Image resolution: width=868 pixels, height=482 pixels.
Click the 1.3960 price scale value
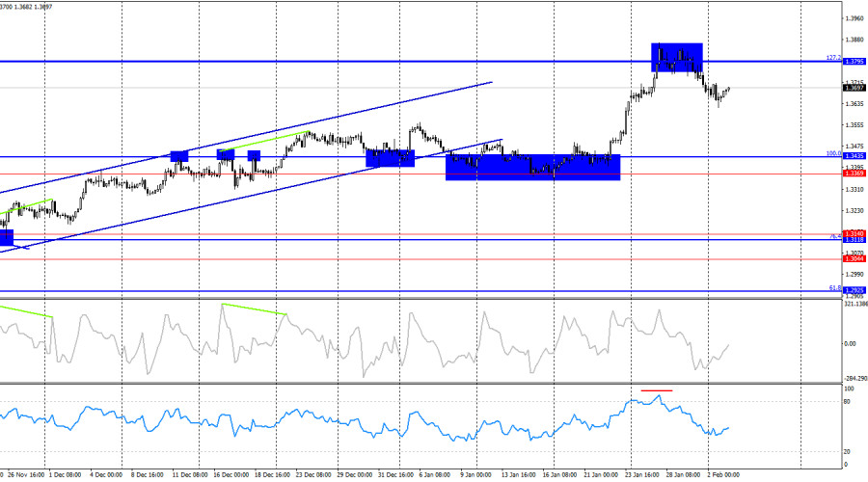pos(854,18)
